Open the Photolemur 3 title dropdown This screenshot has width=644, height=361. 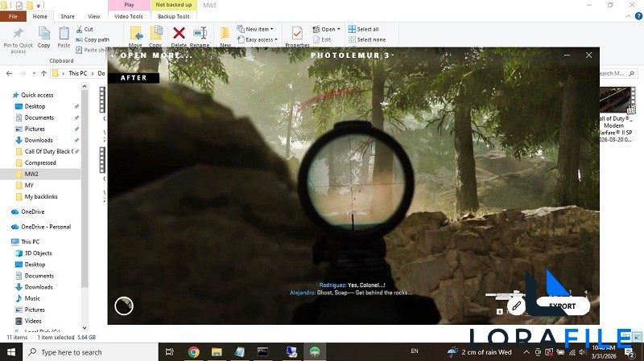pos(352,55)
